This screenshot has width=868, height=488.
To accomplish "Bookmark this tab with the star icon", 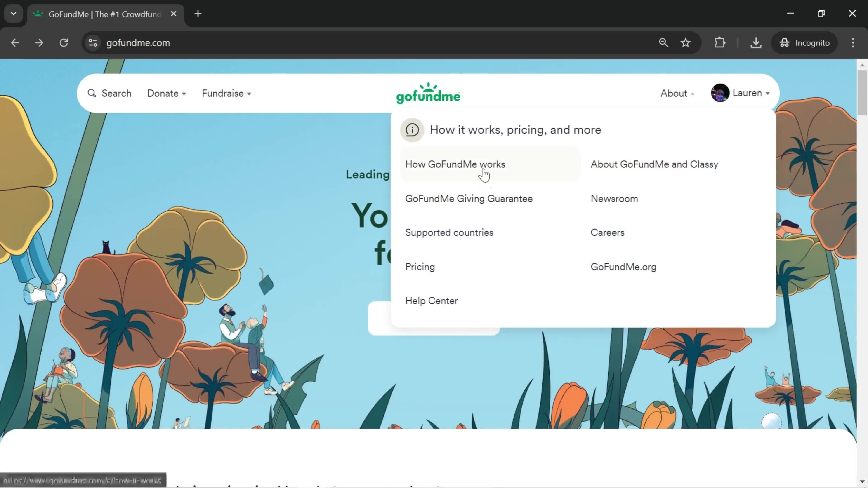I will click(x=685, y=43).
